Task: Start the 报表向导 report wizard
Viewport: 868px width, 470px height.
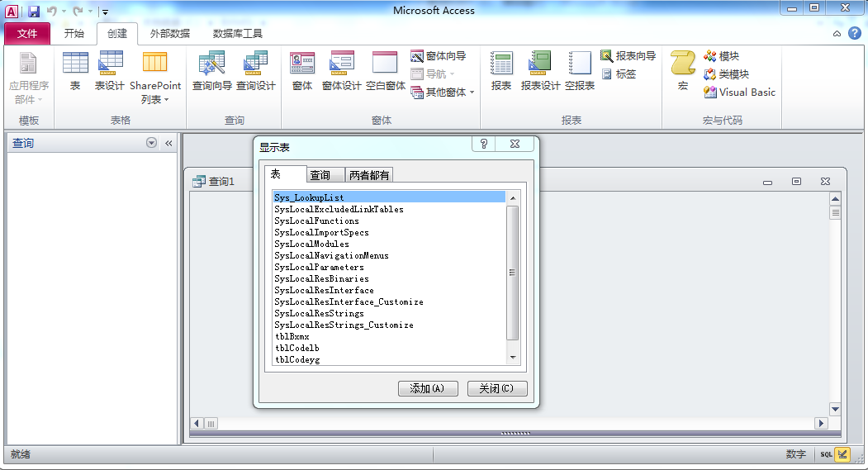Action: coord(628,56)
